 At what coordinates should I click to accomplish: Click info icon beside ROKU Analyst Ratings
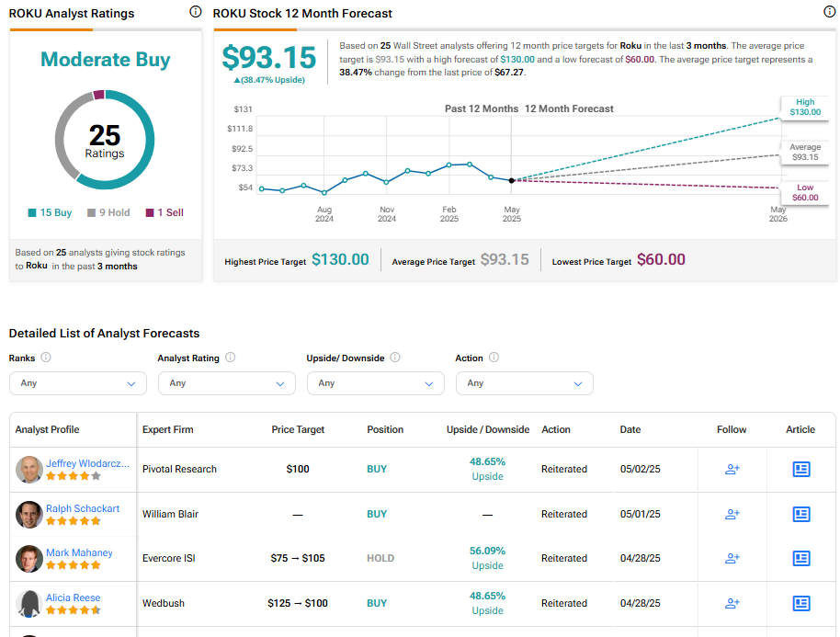[x=196, y=12]
